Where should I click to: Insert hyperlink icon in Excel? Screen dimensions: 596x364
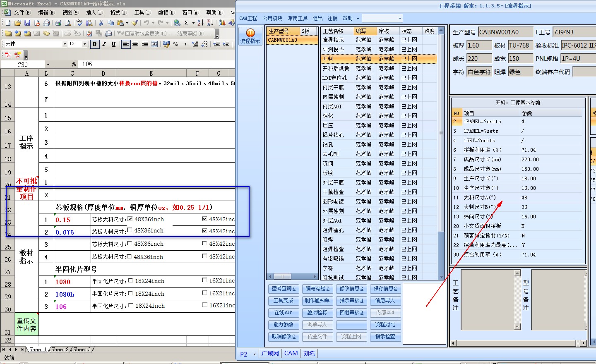point(177,23)
